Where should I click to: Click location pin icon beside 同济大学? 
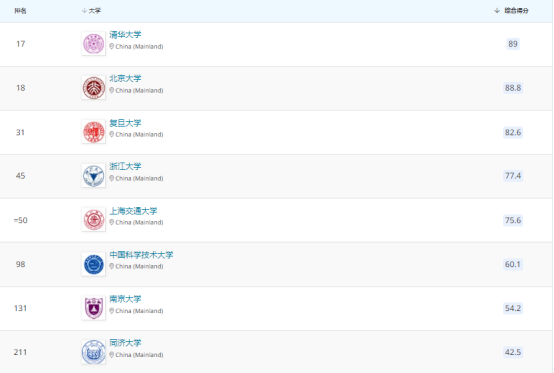(112, 355)
